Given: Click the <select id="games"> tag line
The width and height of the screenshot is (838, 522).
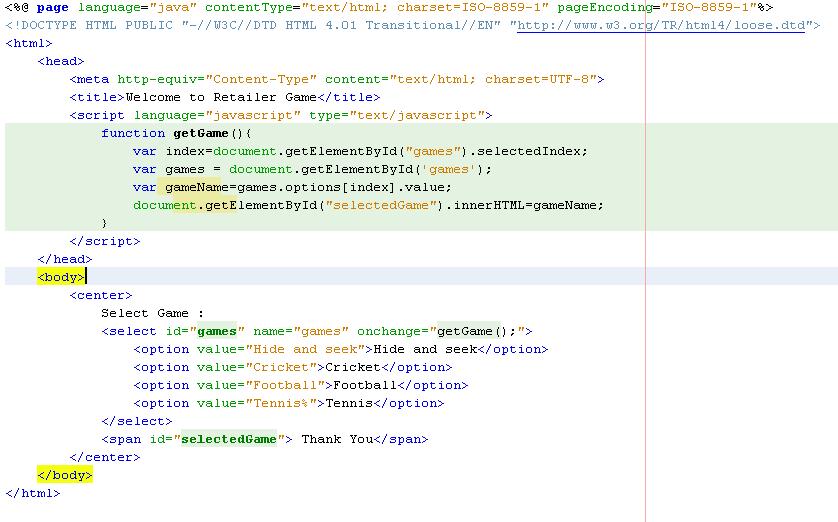Looking at the screenshot, I should pyautogui.click(x=316, y=331).
